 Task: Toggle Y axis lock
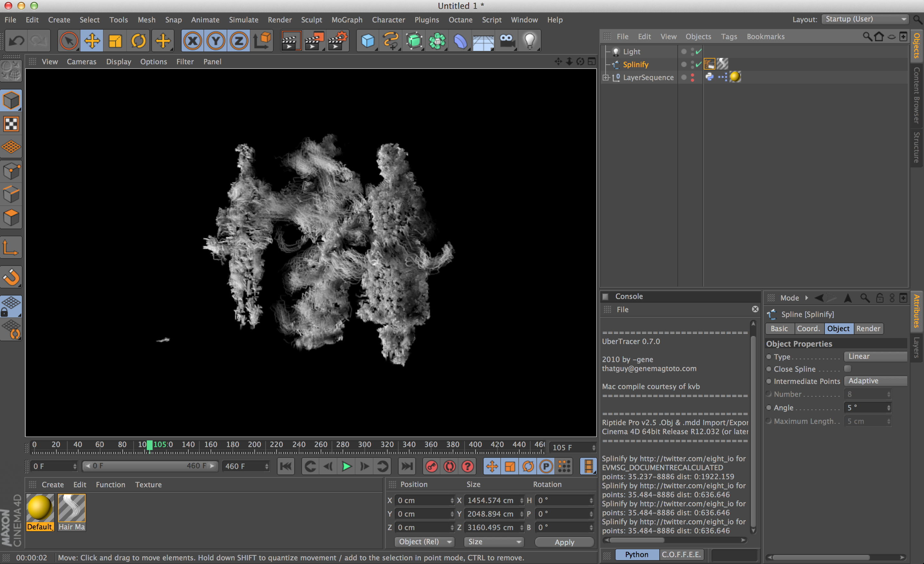click(x=216, y=41)
